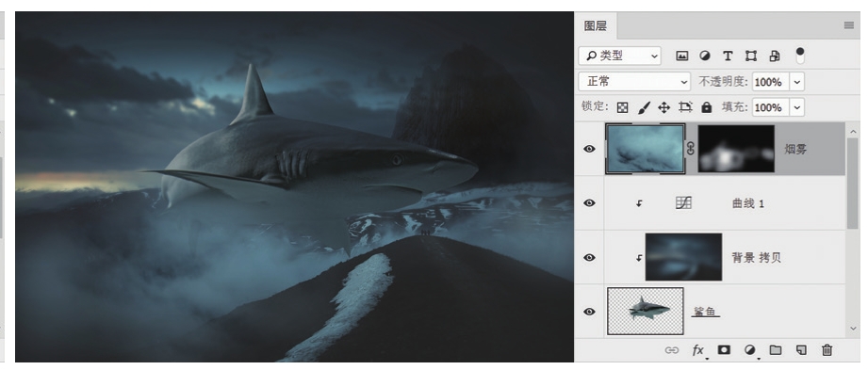Click the 背景 拷贝 layer name
Screen dimensions: 868x370
click(x=756, y=258)
